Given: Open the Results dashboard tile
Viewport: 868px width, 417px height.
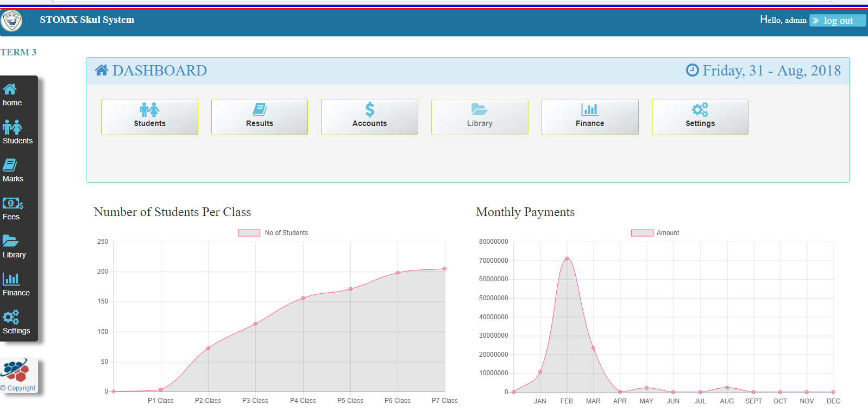Looking at the screenshot, I should (260, 117).
